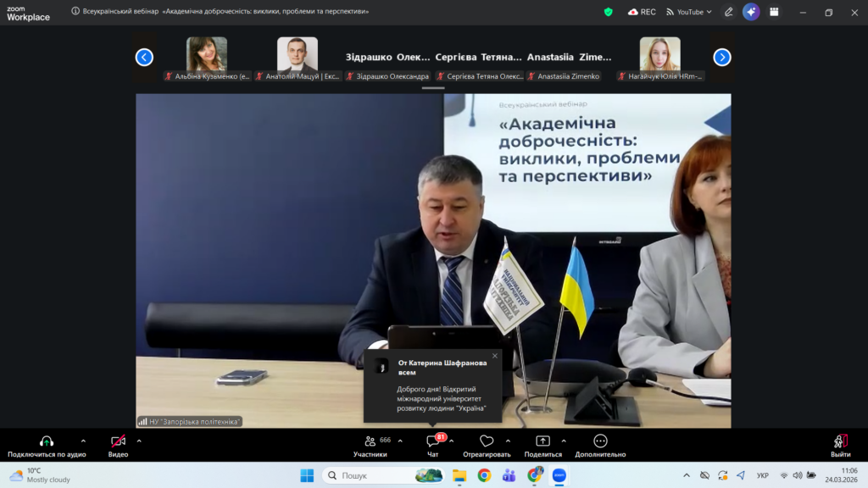Expand audio options arrow next to headphones
This screenshot has width=868, height=488.
[x=83, y=441]
